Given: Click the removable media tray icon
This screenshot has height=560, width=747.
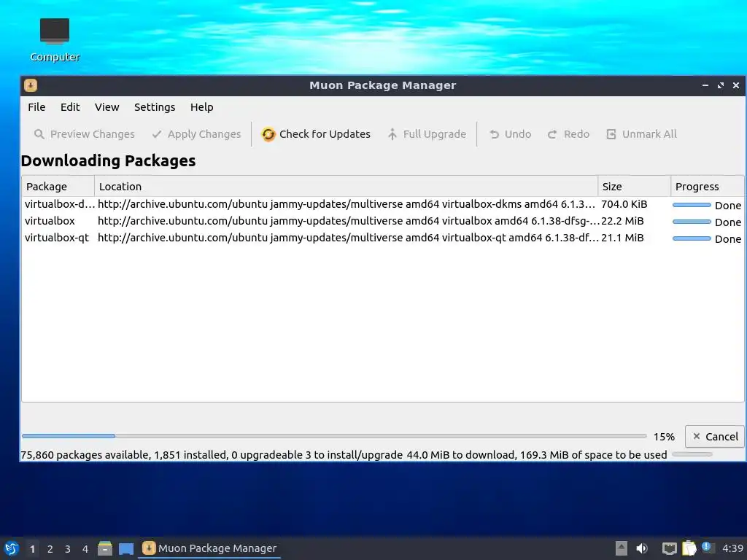Looking at the screenshot, I should click(621, 548).
